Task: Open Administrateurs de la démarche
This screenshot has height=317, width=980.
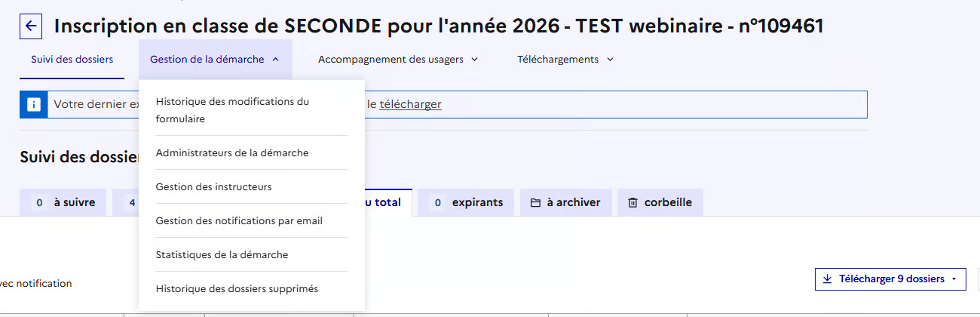Action: coord(232,152)
